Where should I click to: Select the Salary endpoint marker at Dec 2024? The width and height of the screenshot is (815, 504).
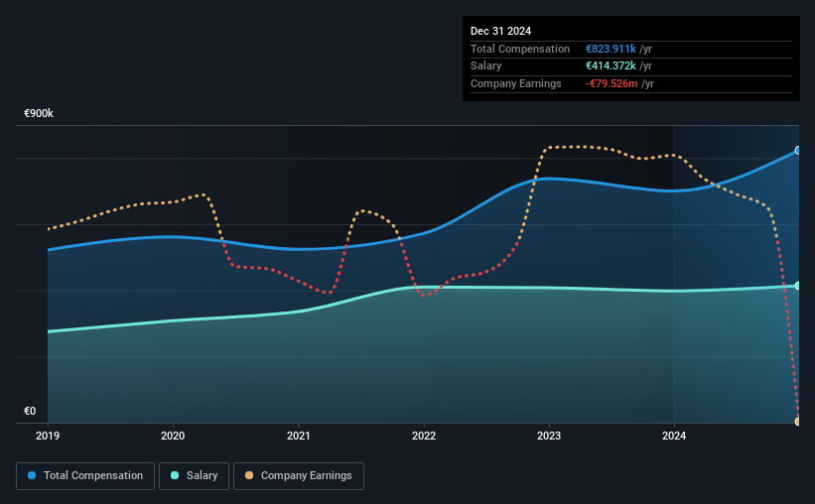(x=797, y=286)
